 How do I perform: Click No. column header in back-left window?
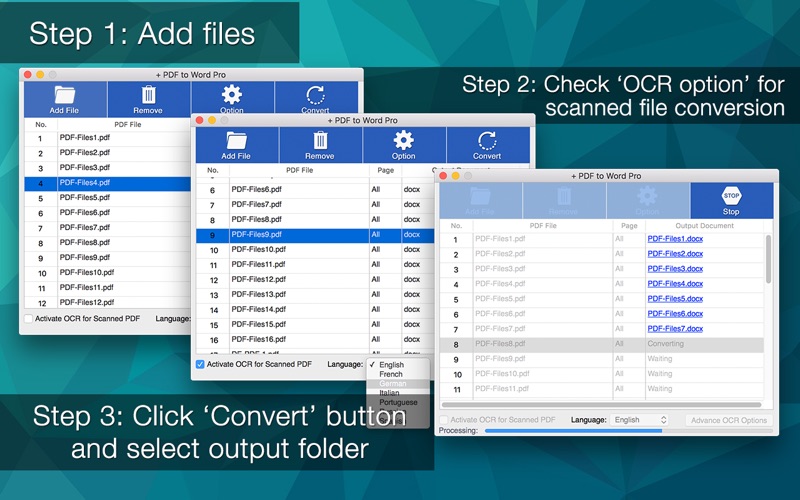coord(41,124)
